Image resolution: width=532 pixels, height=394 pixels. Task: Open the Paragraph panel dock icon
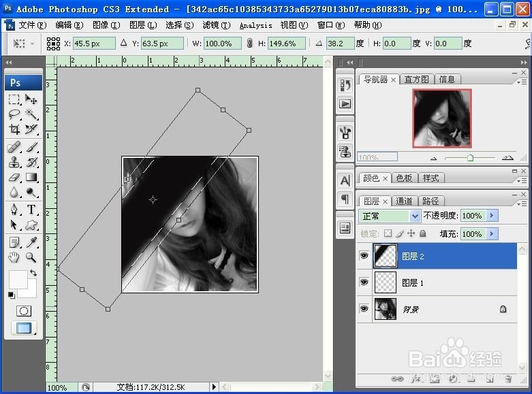(345, 199)
